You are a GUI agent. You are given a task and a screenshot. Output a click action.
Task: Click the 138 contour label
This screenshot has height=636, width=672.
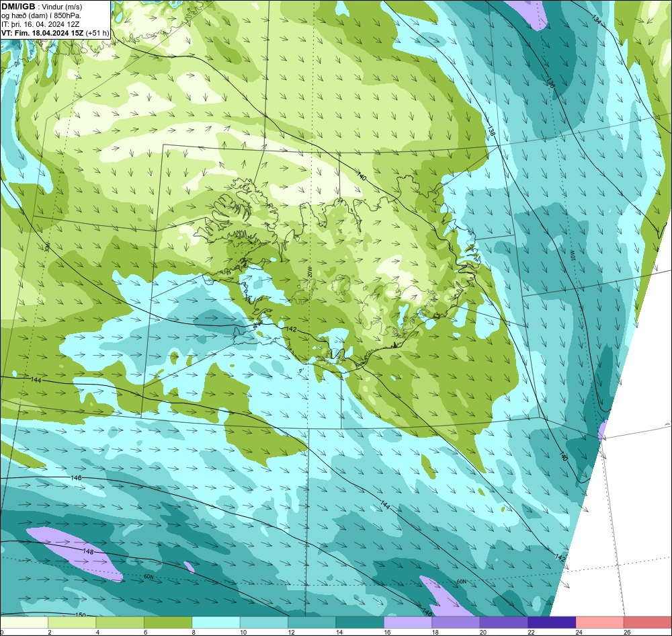tap(491, 131)
